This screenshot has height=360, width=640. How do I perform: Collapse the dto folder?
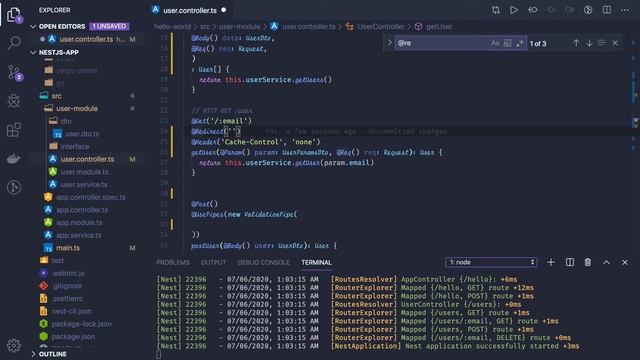(x=66, y=121)
